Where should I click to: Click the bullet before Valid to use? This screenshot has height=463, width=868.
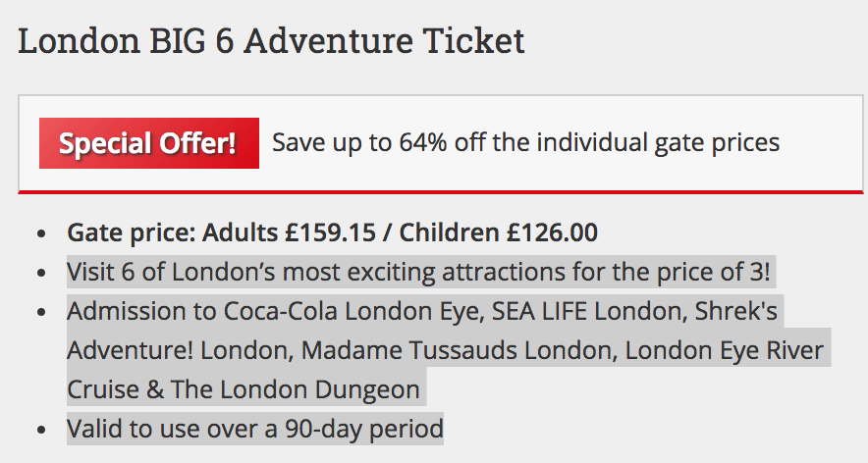coord(41,431)
